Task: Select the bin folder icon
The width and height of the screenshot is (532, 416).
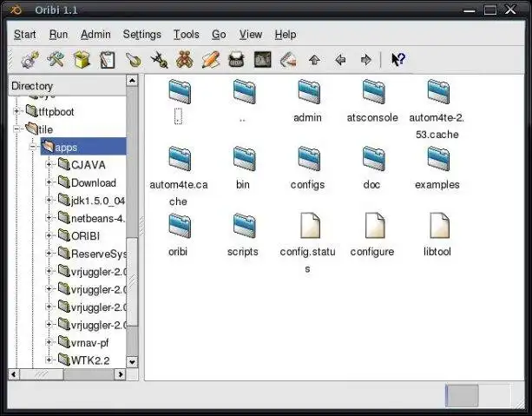Action: [244, 159]
